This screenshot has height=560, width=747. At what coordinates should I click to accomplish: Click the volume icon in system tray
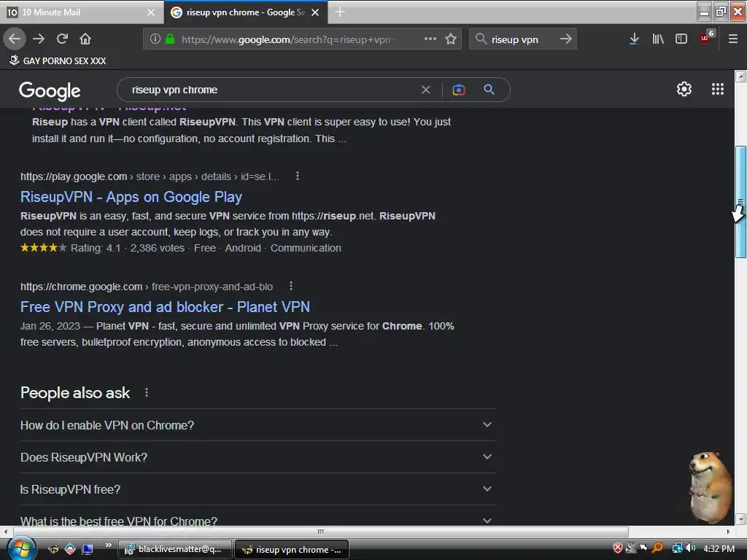pyautogui.click(x=690, y=548)
